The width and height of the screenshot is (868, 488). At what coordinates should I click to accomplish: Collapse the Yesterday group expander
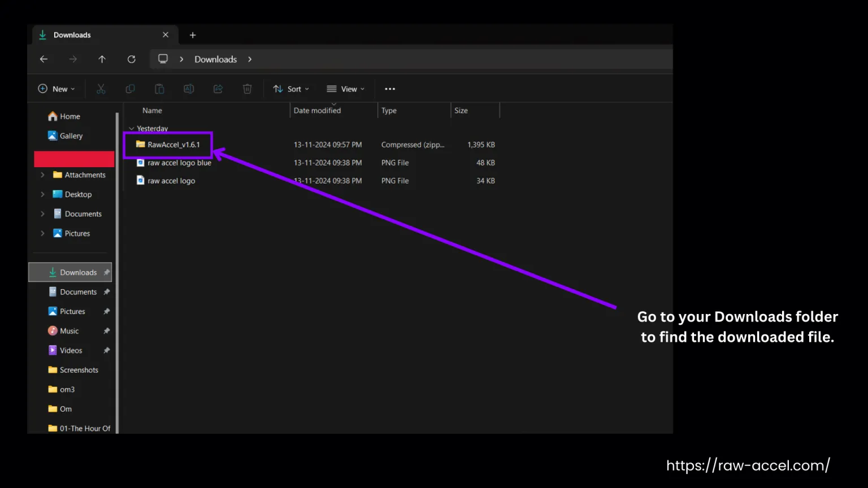pyautogui.click(x=132, y=128)
